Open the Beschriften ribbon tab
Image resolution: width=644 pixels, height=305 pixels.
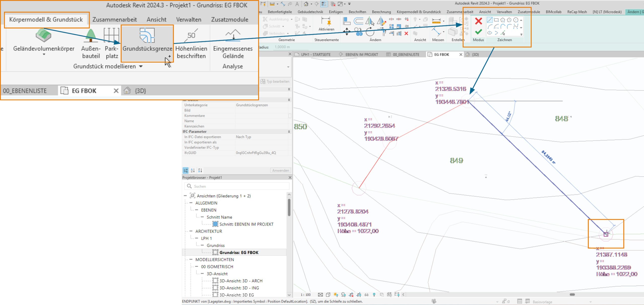(357, 12)
